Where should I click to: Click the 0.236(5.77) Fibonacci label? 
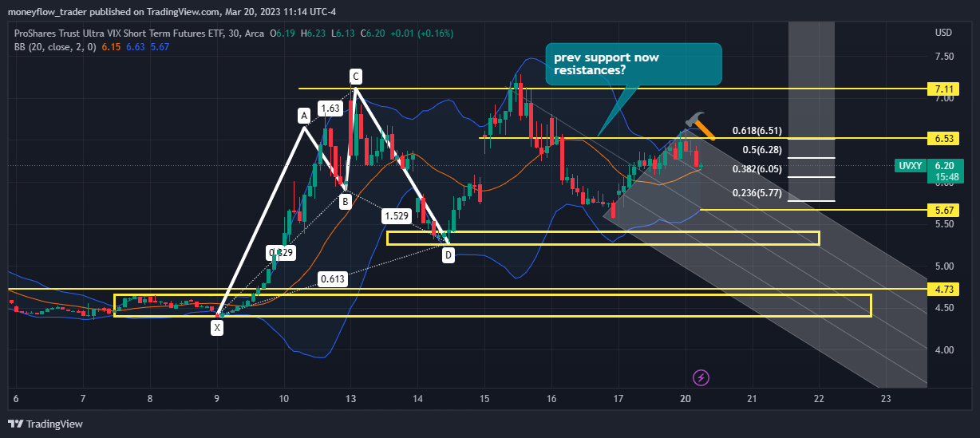(x=757, y=193)
